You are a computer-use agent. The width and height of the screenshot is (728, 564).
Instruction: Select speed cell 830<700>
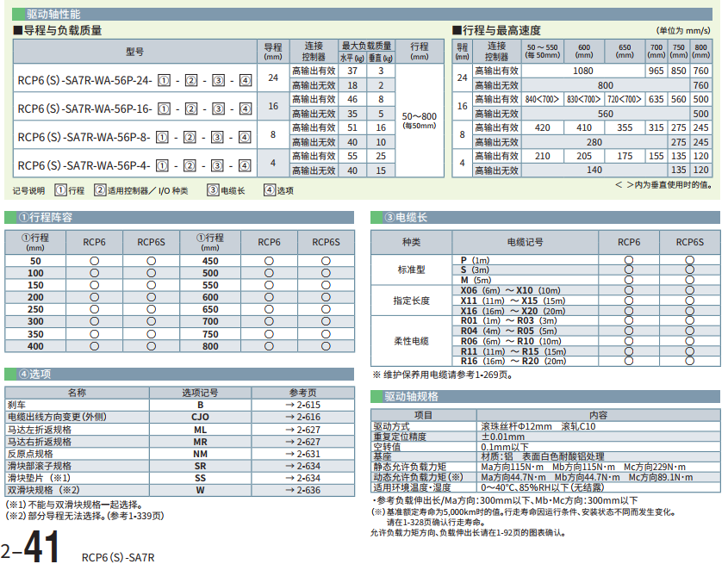583,99
